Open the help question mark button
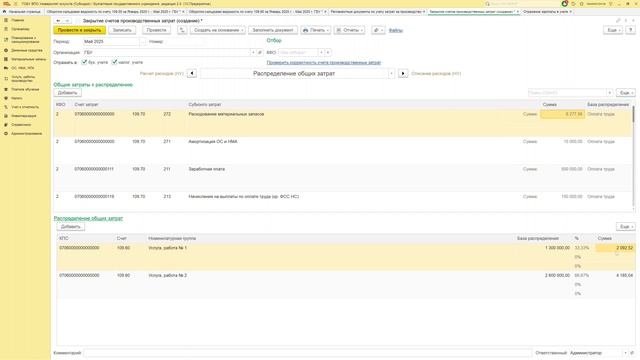 [x=631, y=30]
